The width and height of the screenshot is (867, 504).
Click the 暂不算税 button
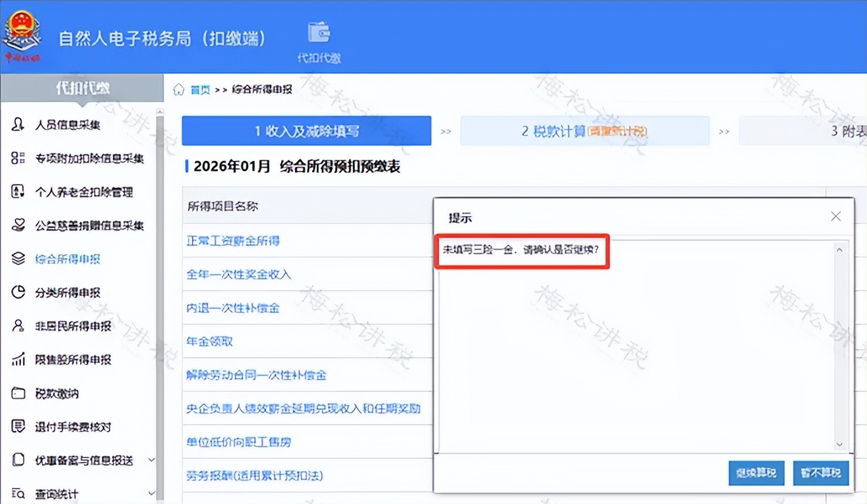pos(821,472)
